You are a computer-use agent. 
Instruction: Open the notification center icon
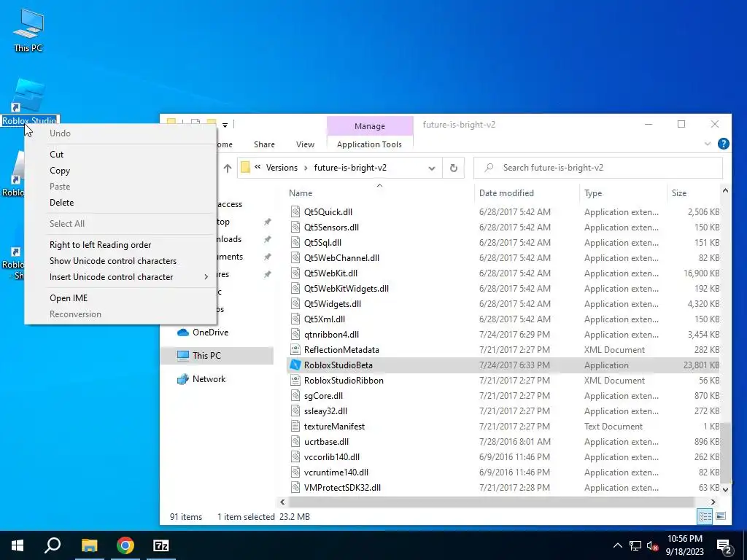click(724, 546)
